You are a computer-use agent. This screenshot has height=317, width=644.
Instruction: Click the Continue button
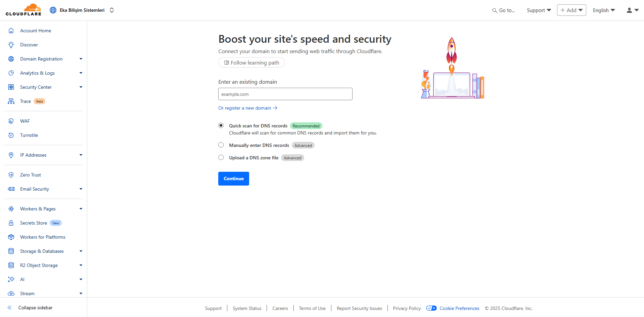coord(234,179)
